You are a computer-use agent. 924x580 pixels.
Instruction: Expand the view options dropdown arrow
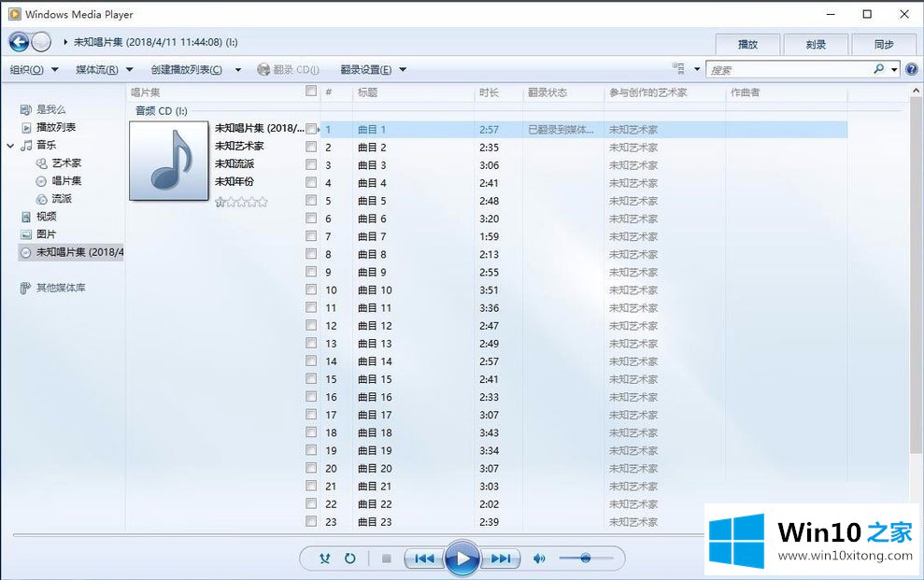(x=697, y=69)
